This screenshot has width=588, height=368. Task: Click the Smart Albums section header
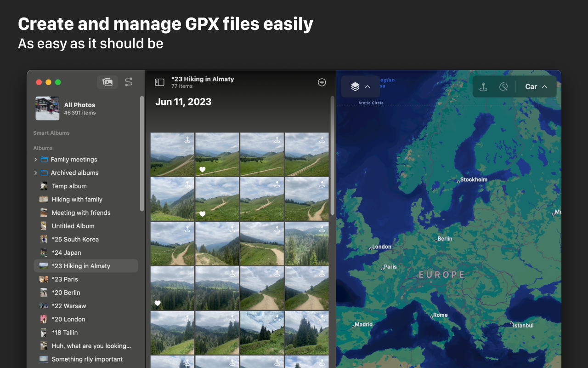tap(51, 133)
